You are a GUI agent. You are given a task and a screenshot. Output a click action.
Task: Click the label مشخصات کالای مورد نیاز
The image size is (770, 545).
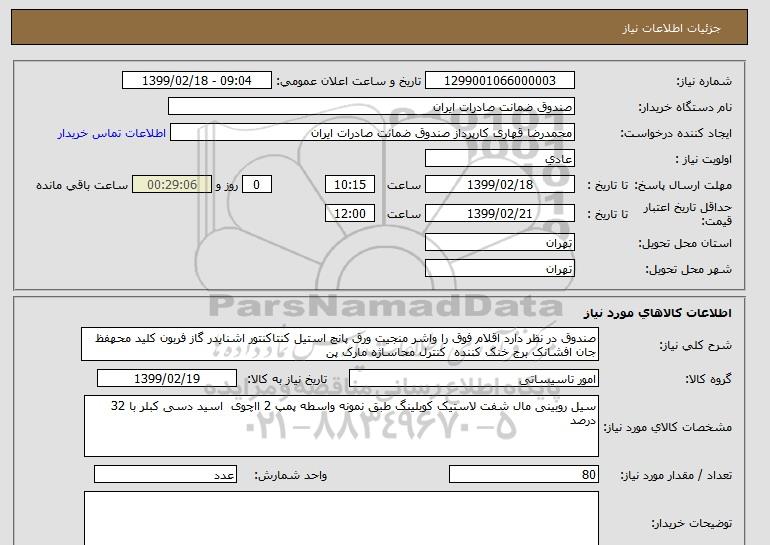pos(668,427)
